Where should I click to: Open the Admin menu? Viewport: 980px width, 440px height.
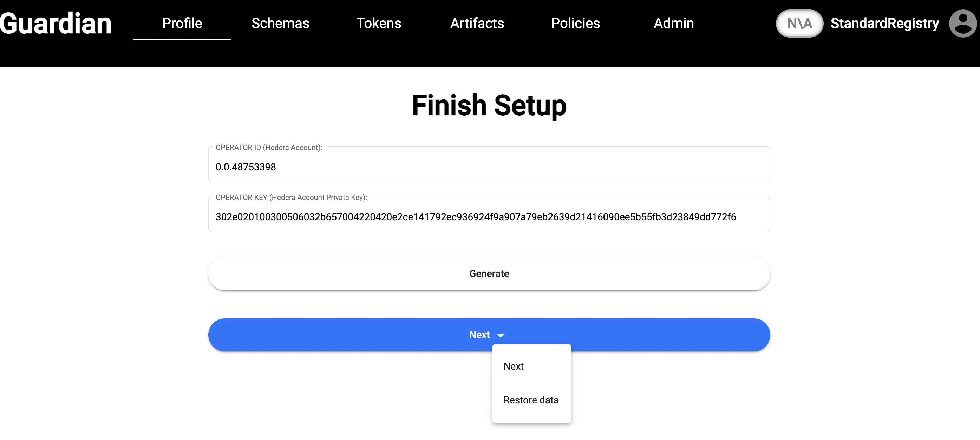673,24
